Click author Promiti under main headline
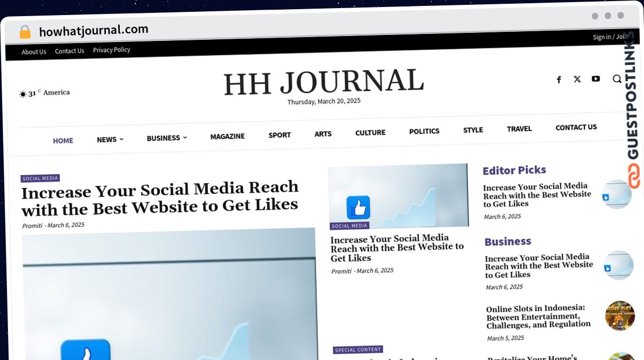 pos(32,226)
